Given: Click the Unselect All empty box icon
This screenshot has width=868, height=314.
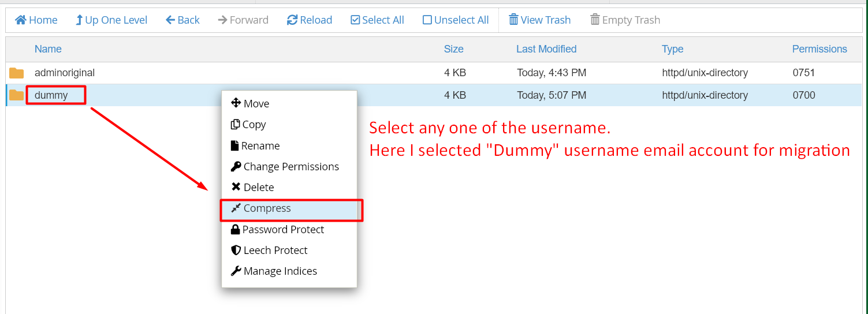Looking at the screenshot, I should tap(427, 20).
